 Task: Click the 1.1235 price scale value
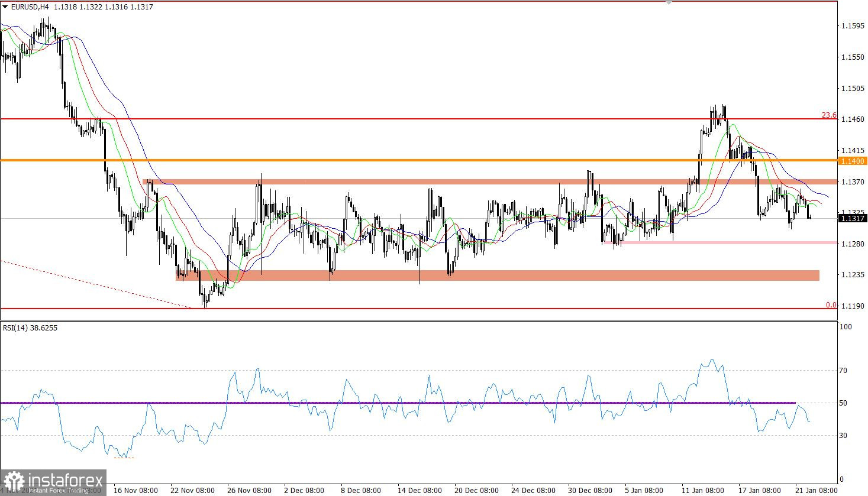[x=852, y=275]
